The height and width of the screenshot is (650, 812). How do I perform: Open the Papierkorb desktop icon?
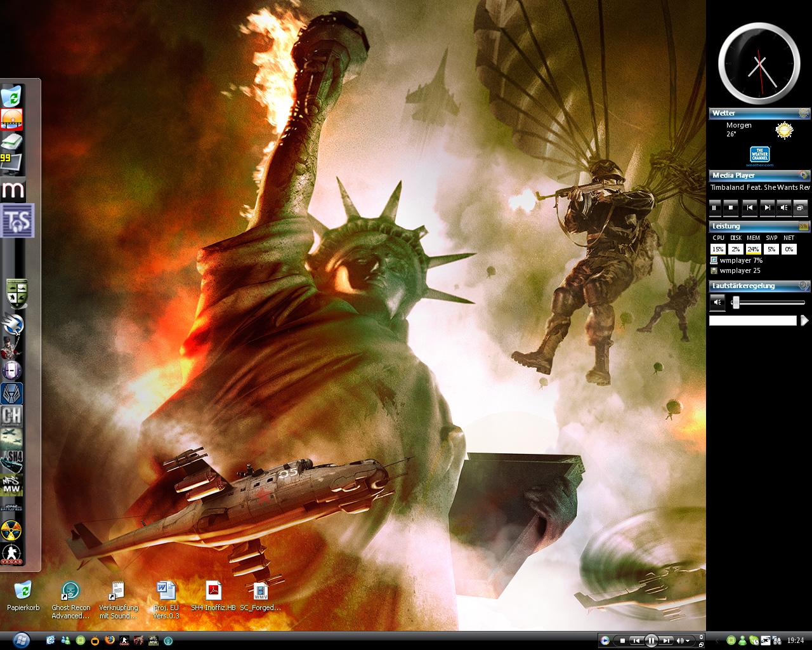[x=23, y=597]
